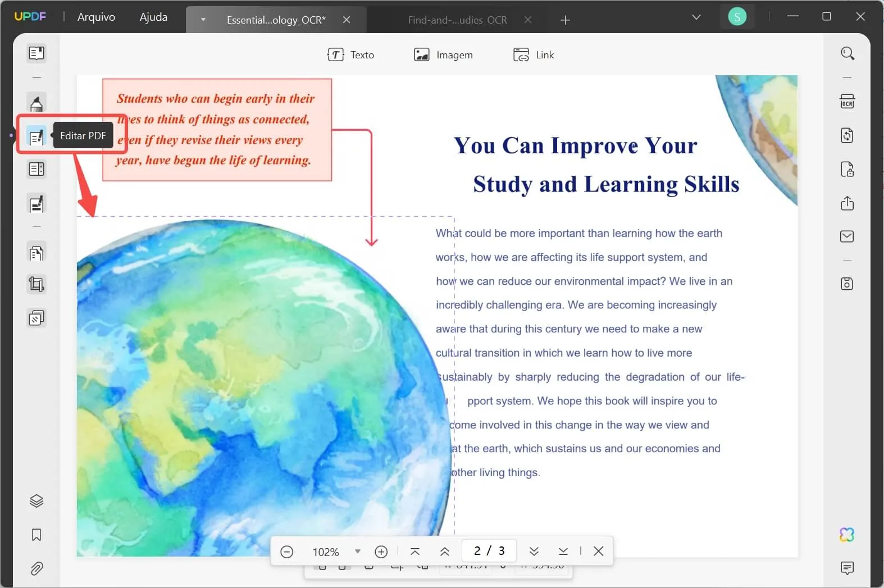Click the line starting incredibly challenging era
Viewport: 884px width, 588px height.
(x=576, y=305)
